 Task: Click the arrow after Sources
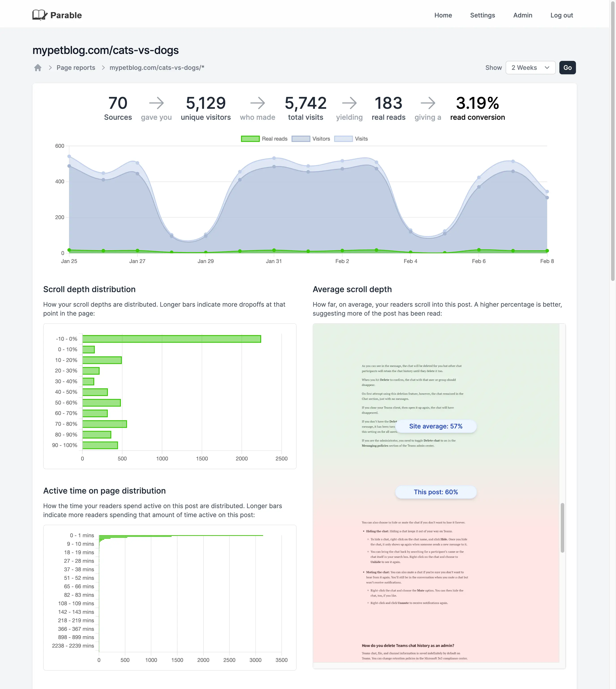coord(156,103)
